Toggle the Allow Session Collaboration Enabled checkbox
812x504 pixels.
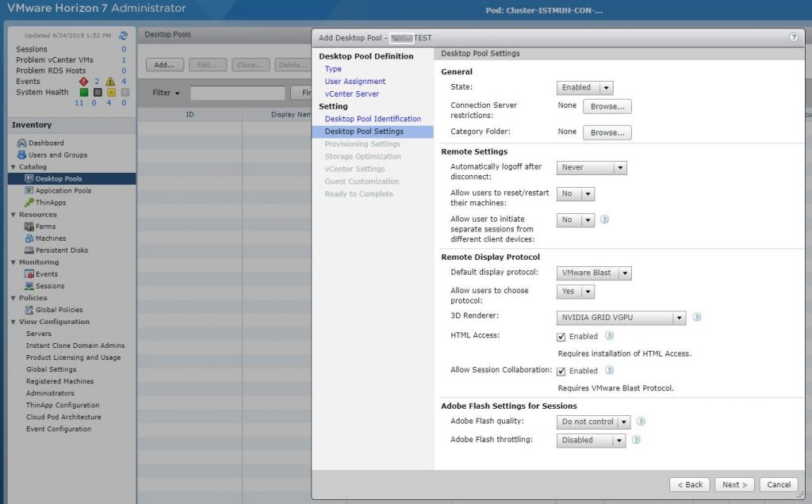pyautogui.click(x=561, y=372)
